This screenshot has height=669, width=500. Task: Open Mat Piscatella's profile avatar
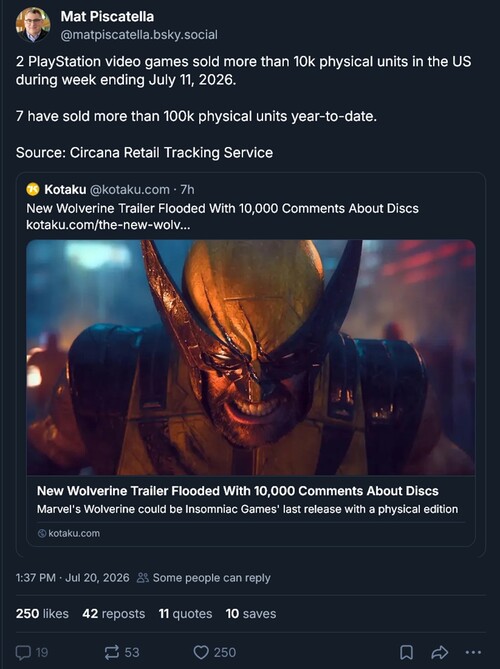33,25
